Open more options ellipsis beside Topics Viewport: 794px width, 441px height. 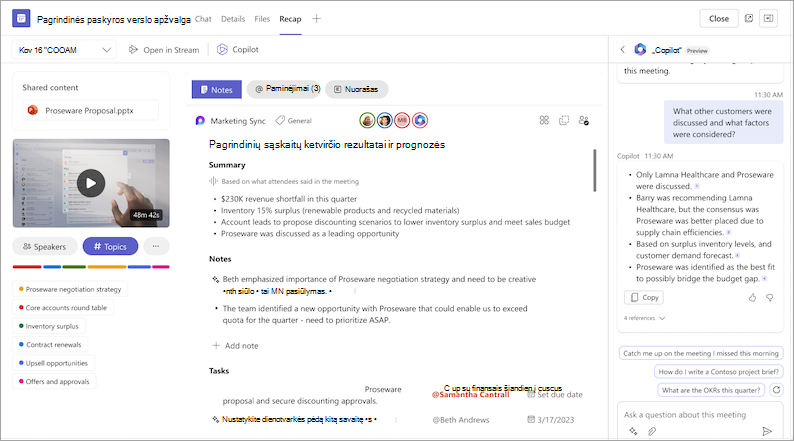point(156,247)
